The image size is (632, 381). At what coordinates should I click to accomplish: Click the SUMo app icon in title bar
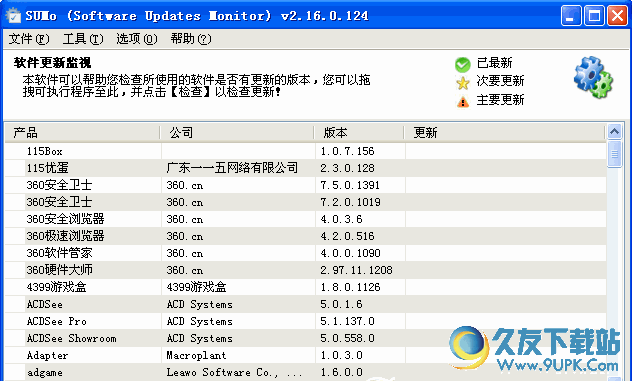click(x=13, y=15)
